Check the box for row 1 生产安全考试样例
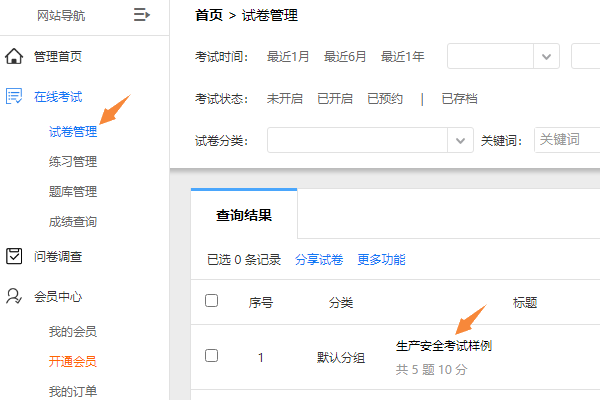Screen dimensions: 600x400 coord(212,356)
